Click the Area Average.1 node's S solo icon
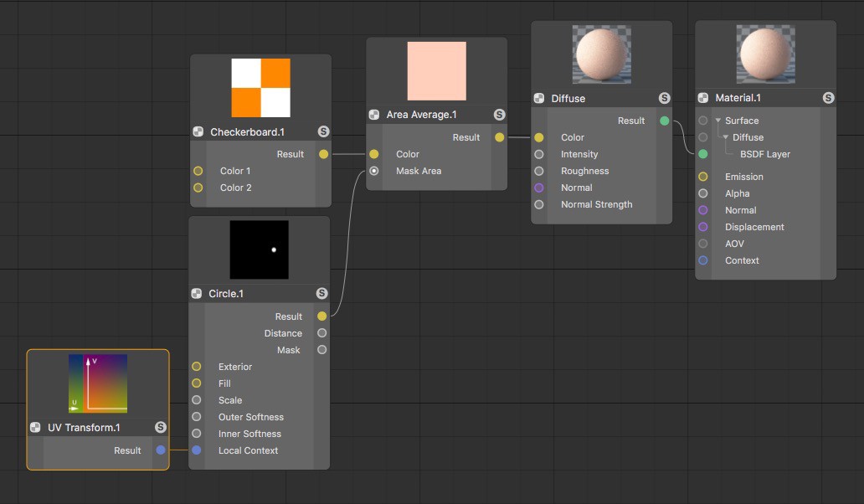864x504 pixels. (x=499, y=115)
